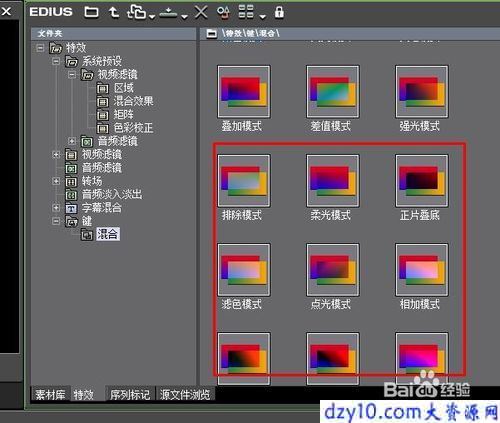Select 区域 tree item
This screenshot has width=500, height=423.
[123, 88]
